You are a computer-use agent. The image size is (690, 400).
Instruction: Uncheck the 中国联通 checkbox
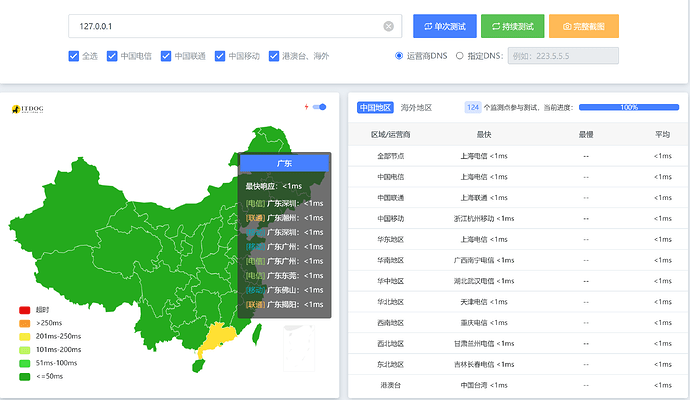click(x=166, y=56)
